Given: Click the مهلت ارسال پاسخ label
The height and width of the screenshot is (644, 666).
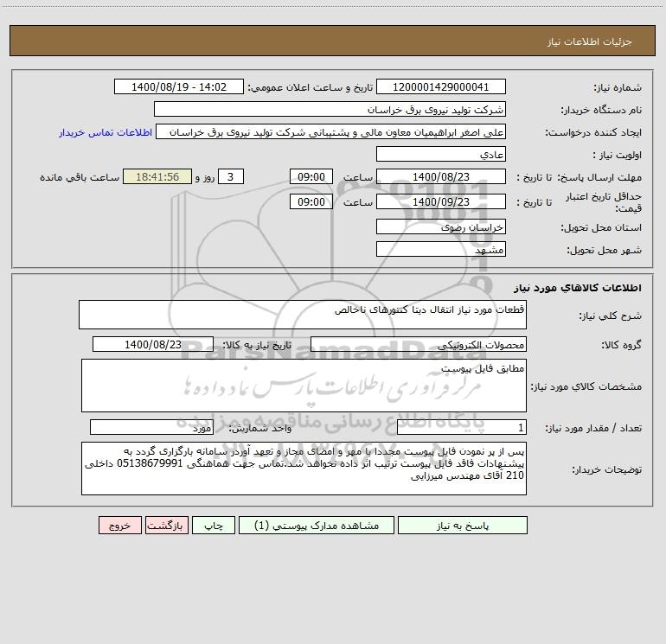Looking at the screenshot, I should [x=599, y=177].
